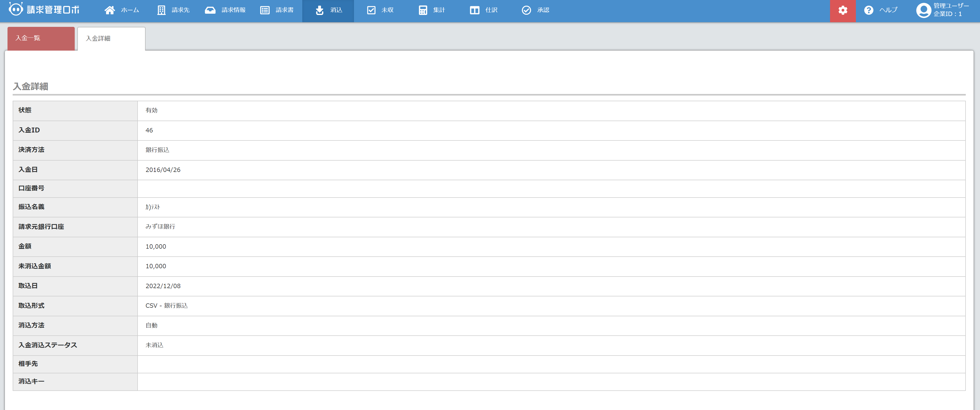Click the 請求書 list document icon
980x410 pixels.
[x=265, y=10]
